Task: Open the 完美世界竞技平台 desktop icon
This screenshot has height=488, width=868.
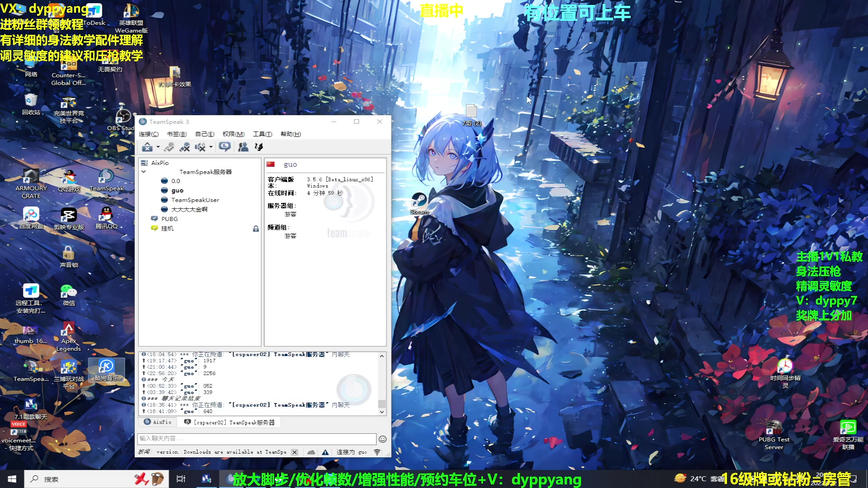Action: click(69, 109)
